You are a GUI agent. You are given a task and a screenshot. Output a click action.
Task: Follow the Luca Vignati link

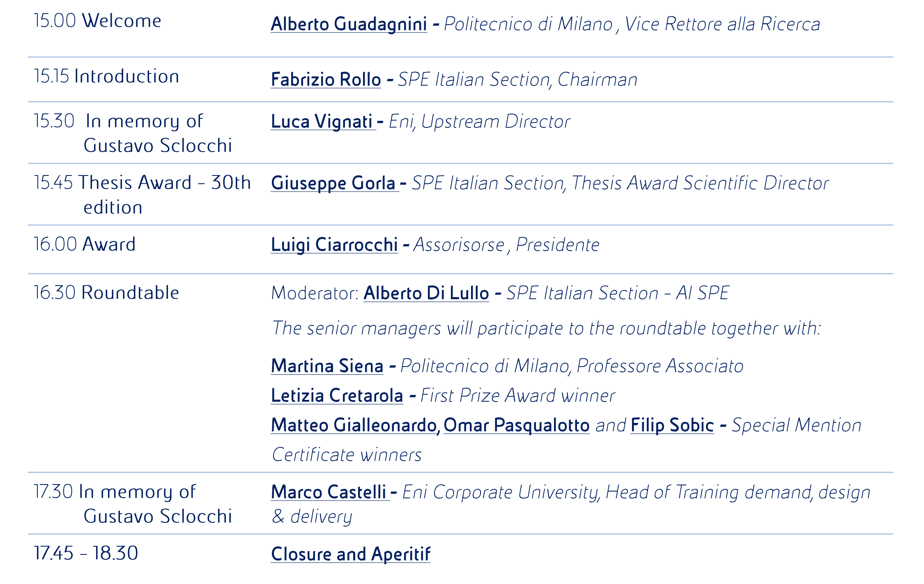coord(322,121)
